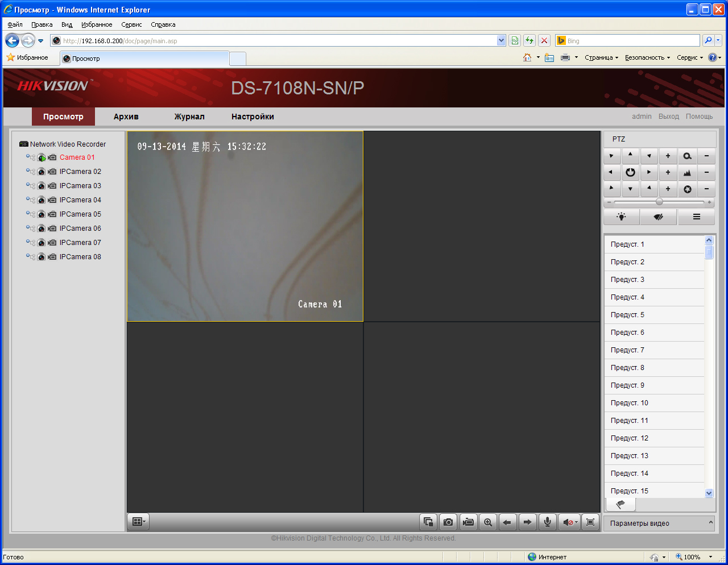Click the focus plus button

click(668, 172)
